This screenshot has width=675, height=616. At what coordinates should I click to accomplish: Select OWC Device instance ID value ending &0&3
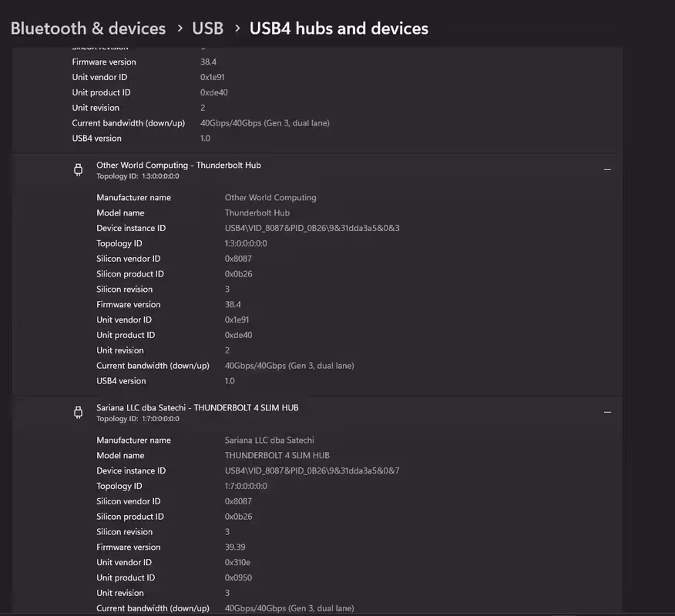312,228
